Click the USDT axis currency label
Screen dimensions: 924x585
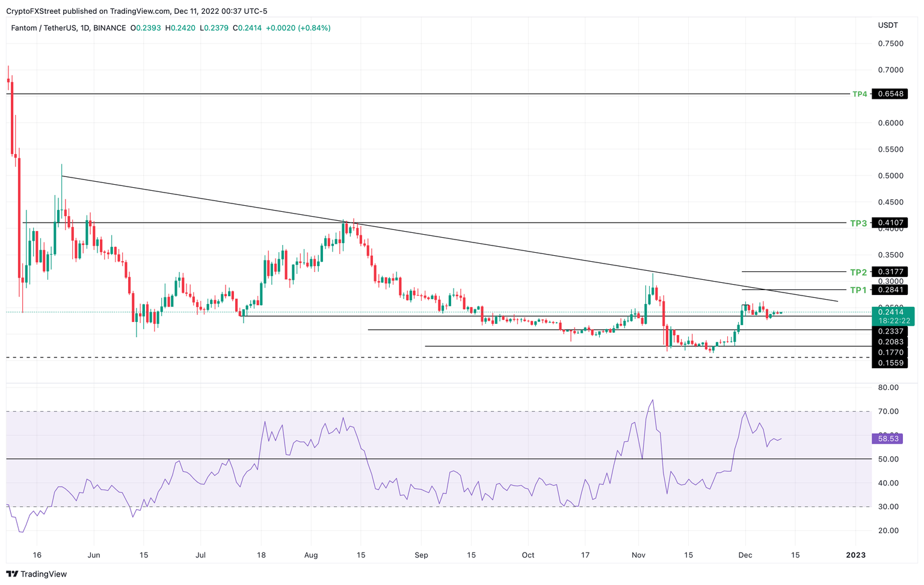coord(887,25)
